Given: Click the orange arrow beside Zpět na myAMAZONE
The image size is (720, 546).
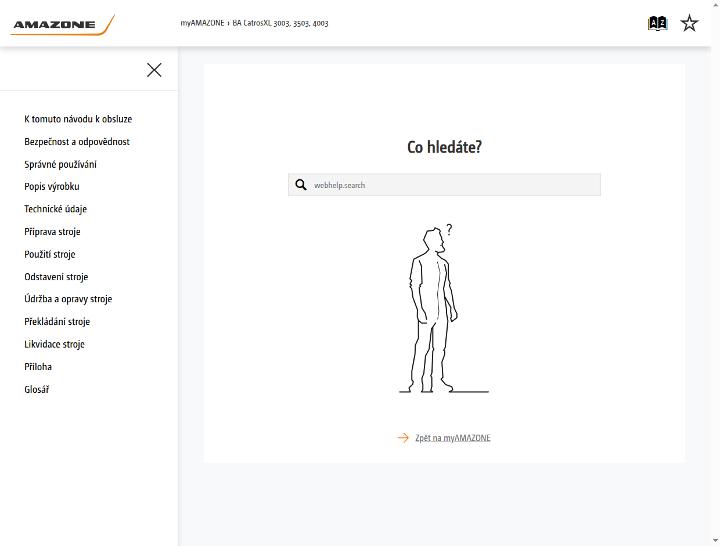Looking at the screenshot, I should (x=403, y=438).
